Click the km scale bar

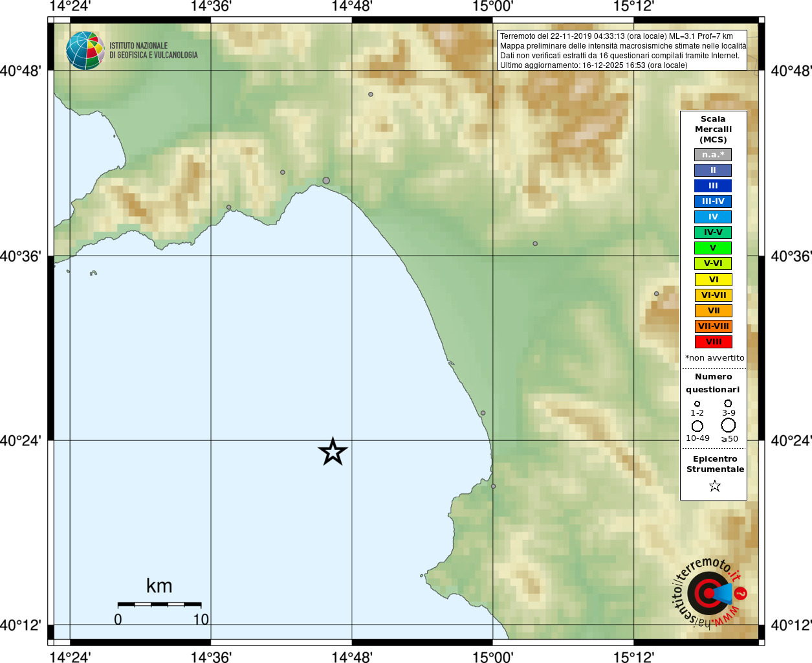click(x=160, y=604)
